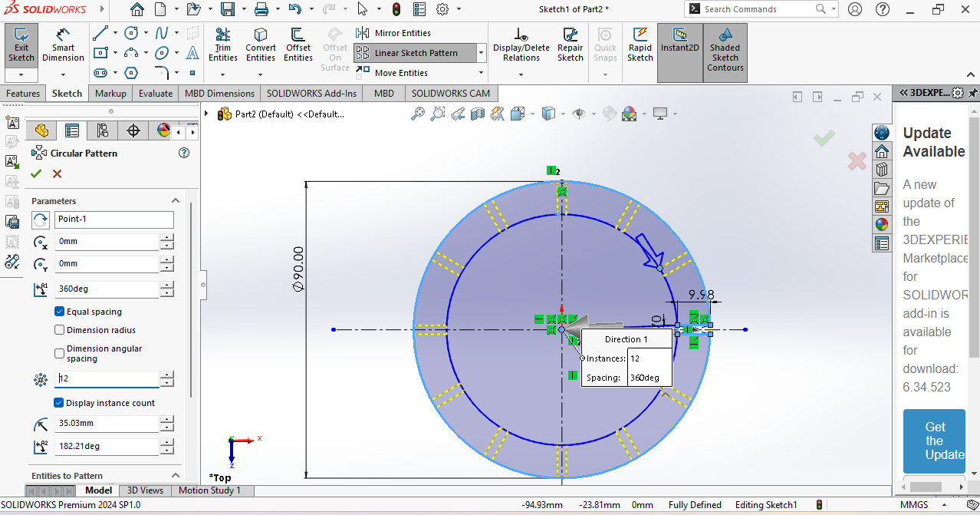Collapse the Parameters section

(175, 201)
